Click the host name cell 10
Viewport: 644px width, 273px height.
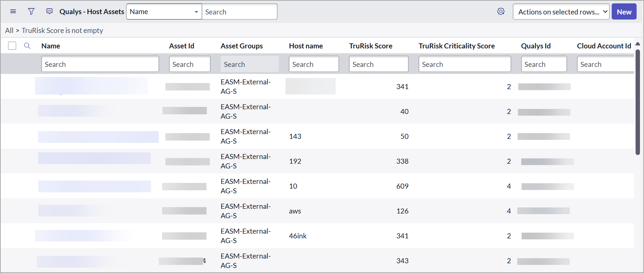point(293,186)
